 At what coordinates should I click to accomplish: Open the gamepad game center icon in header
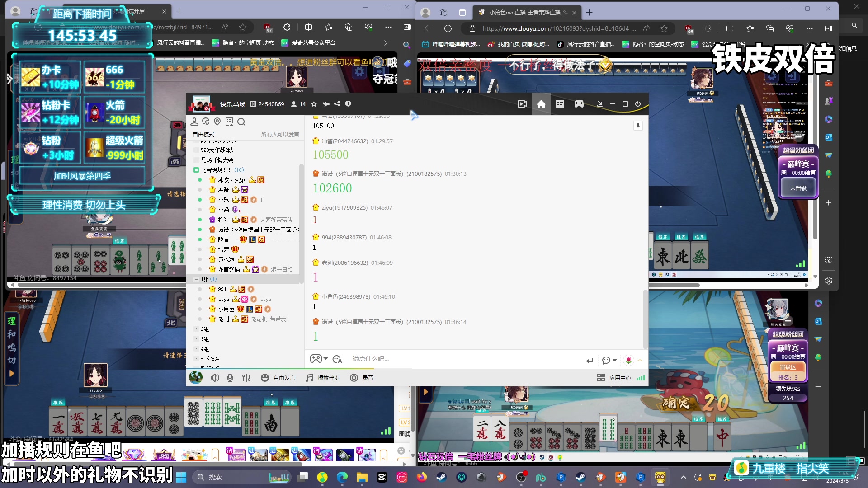(579, 104)
